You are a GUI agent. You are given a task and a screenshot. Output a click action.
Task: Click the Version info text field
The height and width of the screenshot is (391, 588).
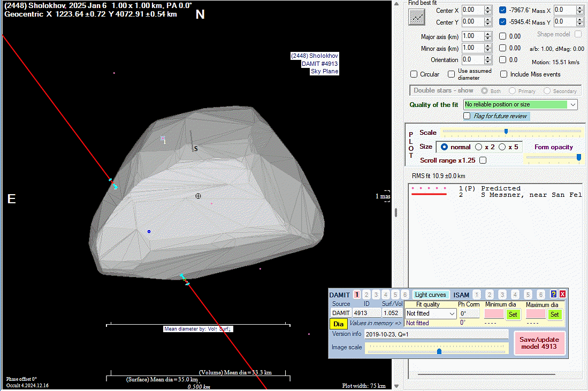tap(436, 334)
